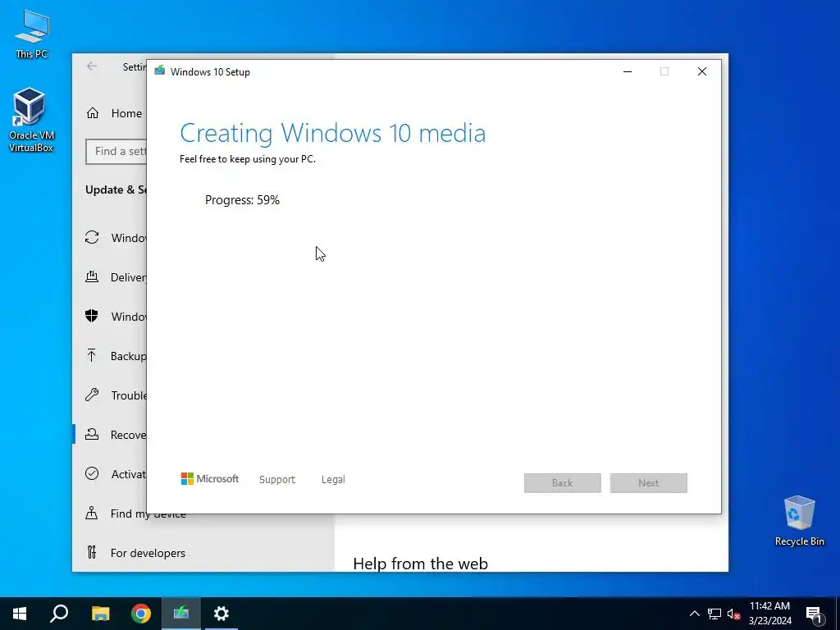This screenshot has height=630, width=840.
Task: Click the Microsoft logo in Setup window
Action: coord(210,479)
